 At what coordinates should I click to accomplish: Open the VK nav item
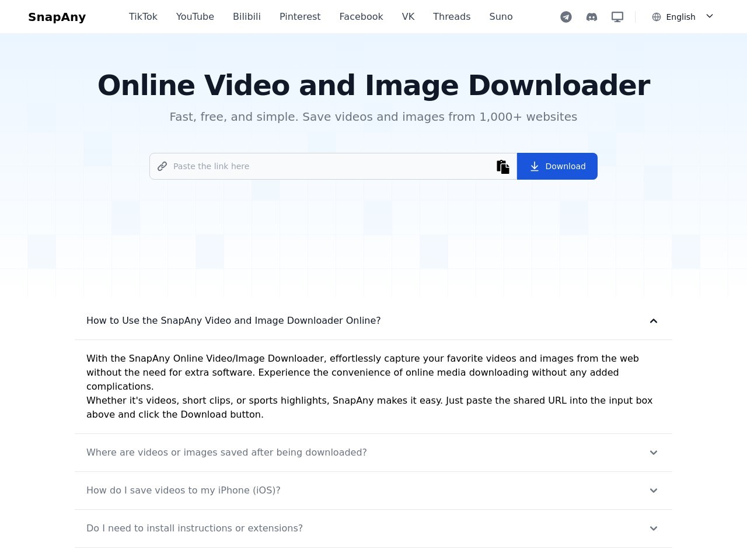pyautogui.click(x=408, y=17)
